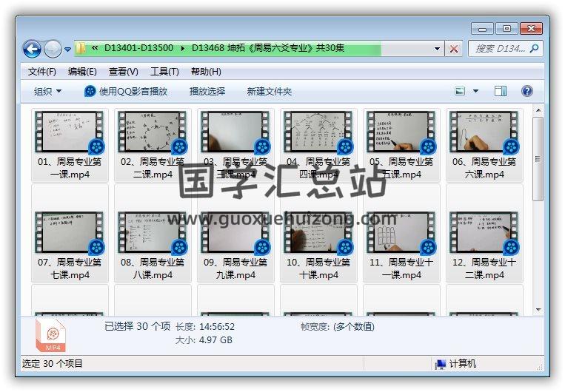Select video 05、周易专业第五课.mp4 thumbnail
The width and height of the screenshot is (565, 392).
pyautogui.click(x=401, y=132)
